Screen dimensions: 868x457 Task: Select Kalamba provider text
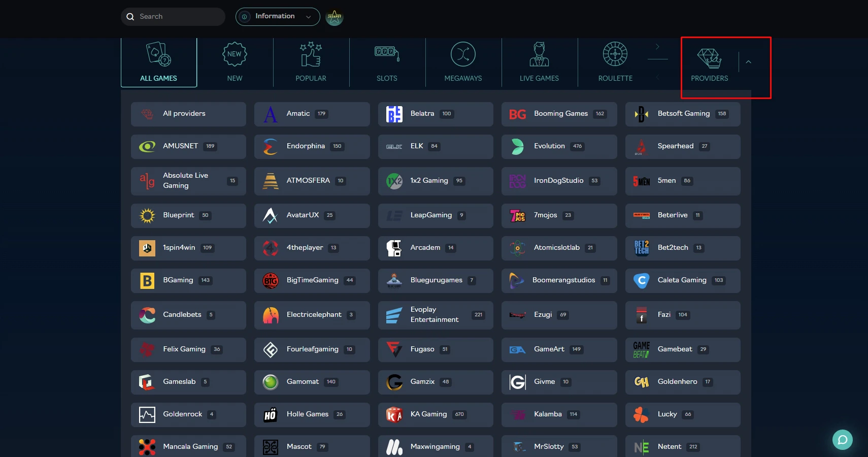coord(548,414)
